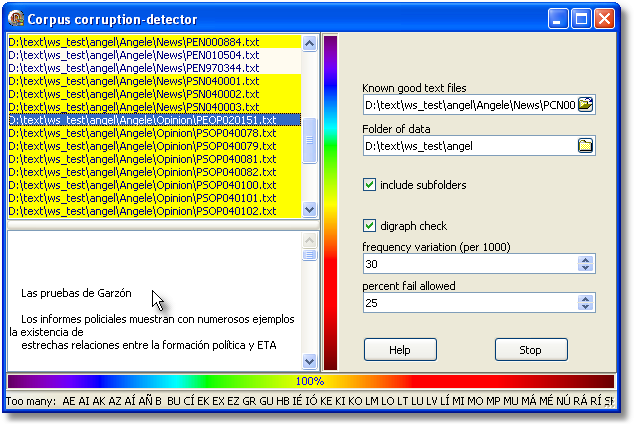Increase the percent fail allowed value
Image resolution: width=635 pixels, height=427 pixels.
586,299
